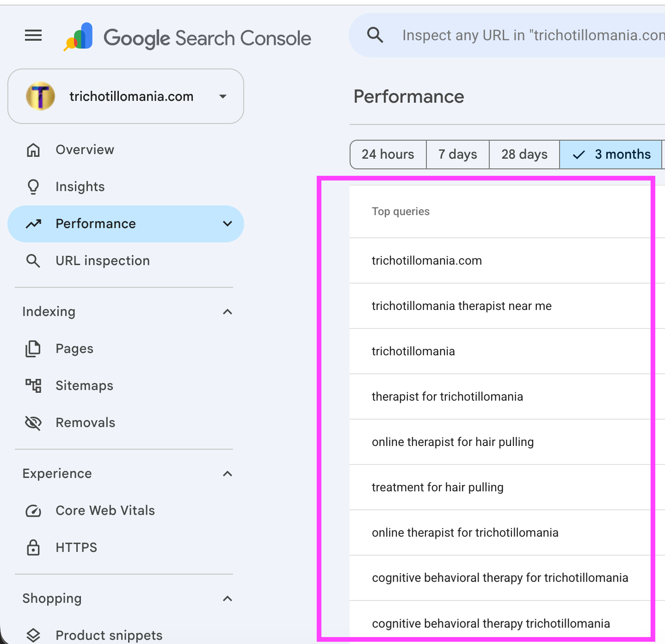Open the hamburger main menu
Screen dimensions: 665x644
tap(33, 35)
